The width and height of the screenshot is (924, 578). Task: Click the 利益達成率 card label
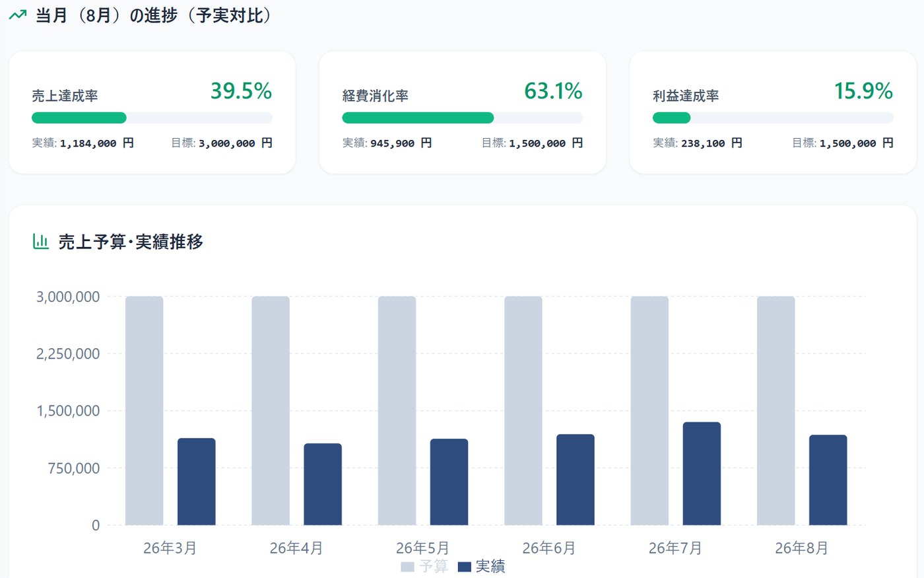click(686, 96)
